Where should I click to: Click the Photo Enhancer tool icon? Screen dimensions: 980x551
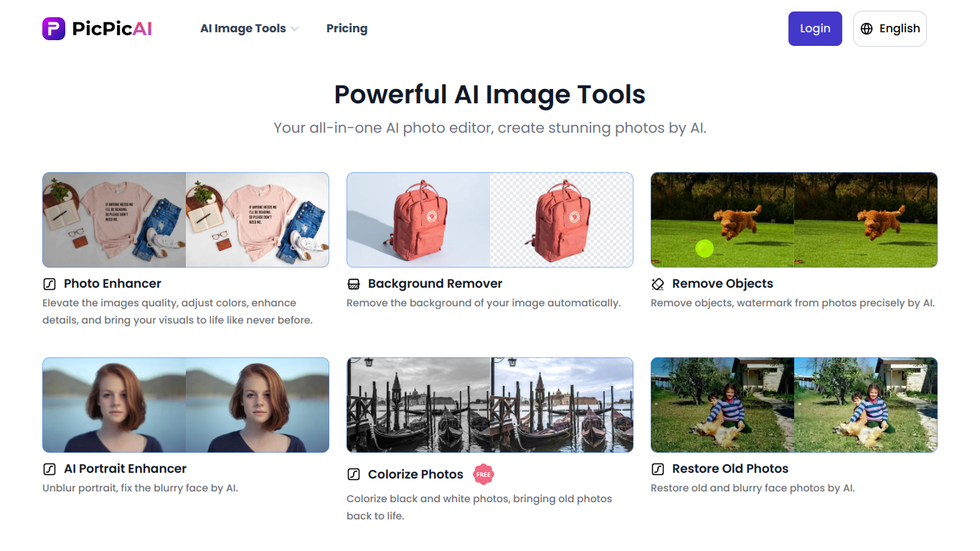(50, 283)
